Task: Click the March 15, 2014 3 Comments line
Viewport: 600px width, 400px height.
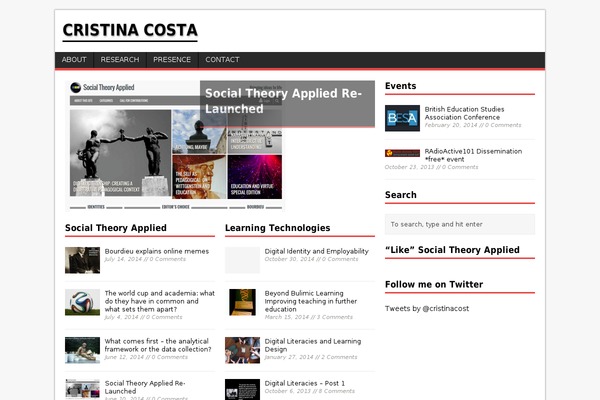Action: 308,317
